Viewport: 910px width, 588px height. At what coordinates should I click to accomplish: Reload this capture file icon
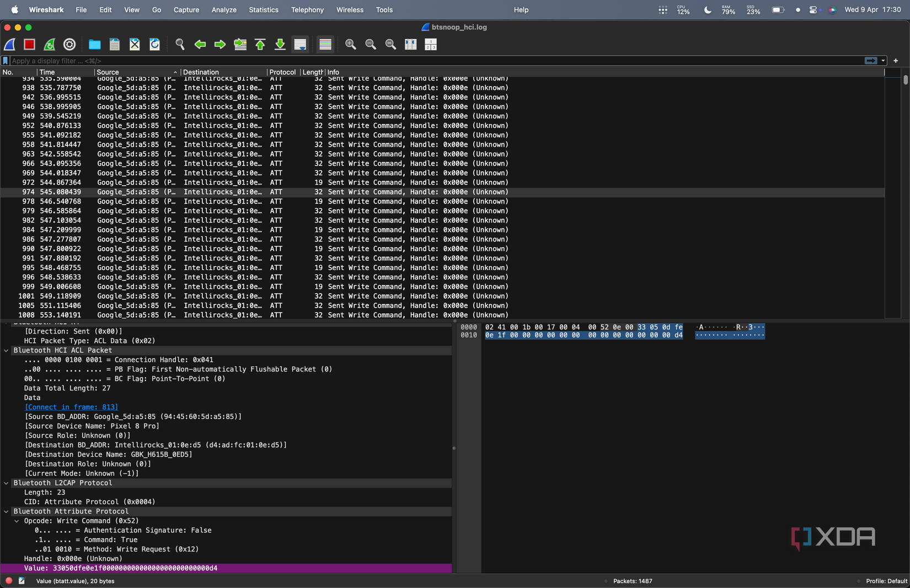155,45
